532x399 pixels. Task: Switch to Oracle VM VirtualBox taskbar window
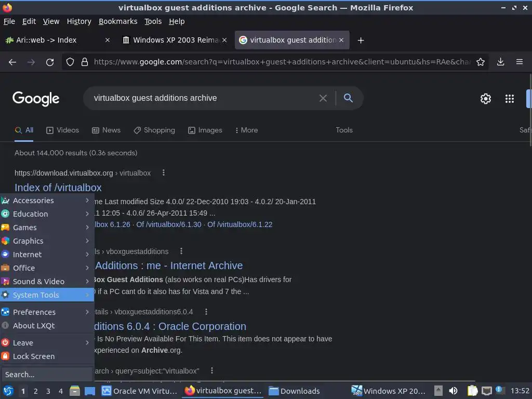(x=139, y=391)
